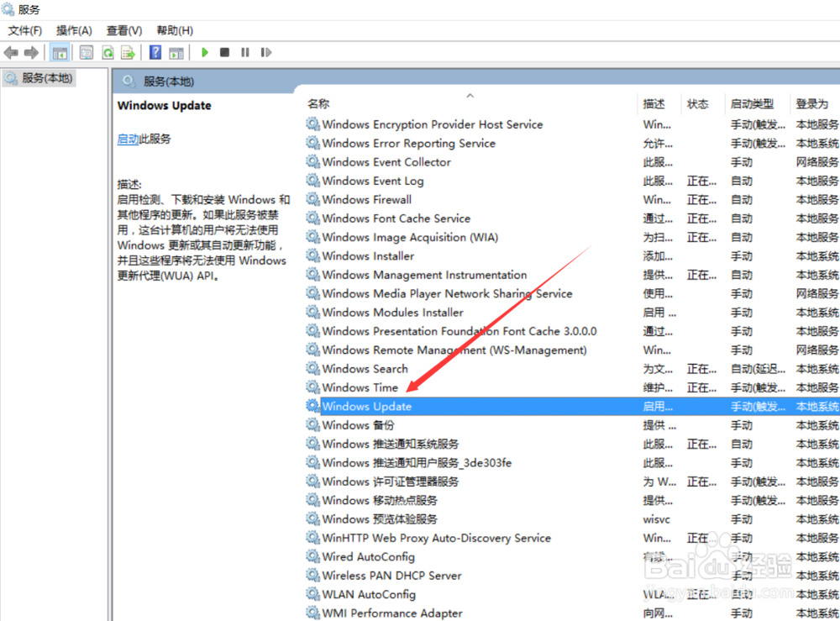Open the 文件(F) menu
Viewport: 840px width, 621px height.
(24, 30)
